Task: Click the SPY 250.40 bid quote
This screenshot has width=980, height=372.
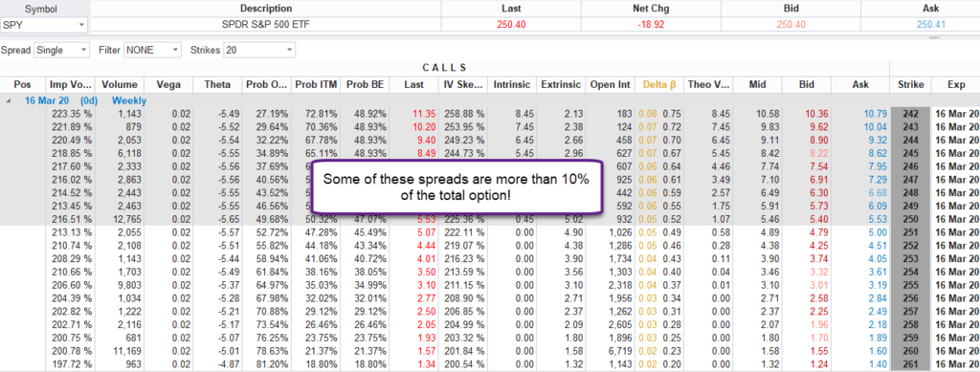Action: point(791,24)
